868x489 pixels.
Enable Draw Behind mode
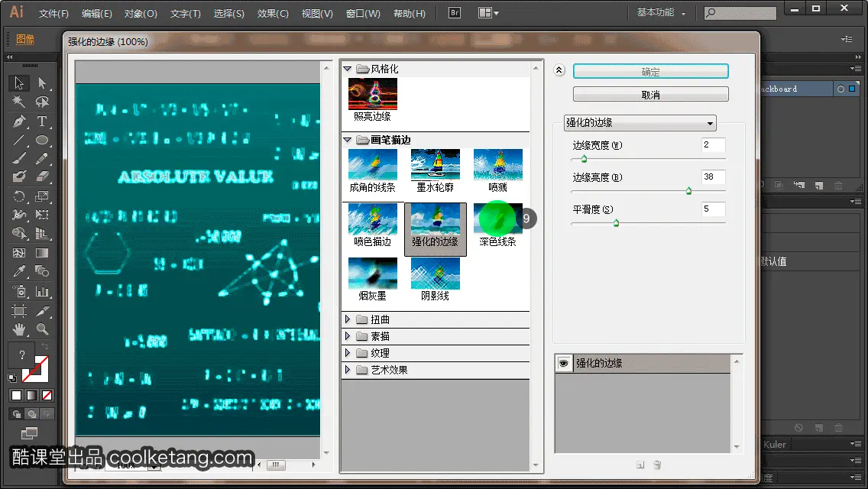32,413
